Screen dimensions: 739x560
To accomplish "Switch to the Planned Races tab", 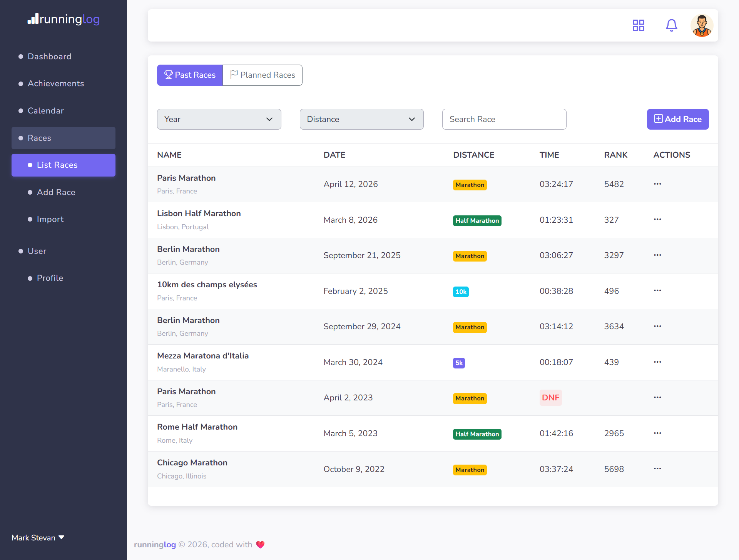I will (262, 75).
